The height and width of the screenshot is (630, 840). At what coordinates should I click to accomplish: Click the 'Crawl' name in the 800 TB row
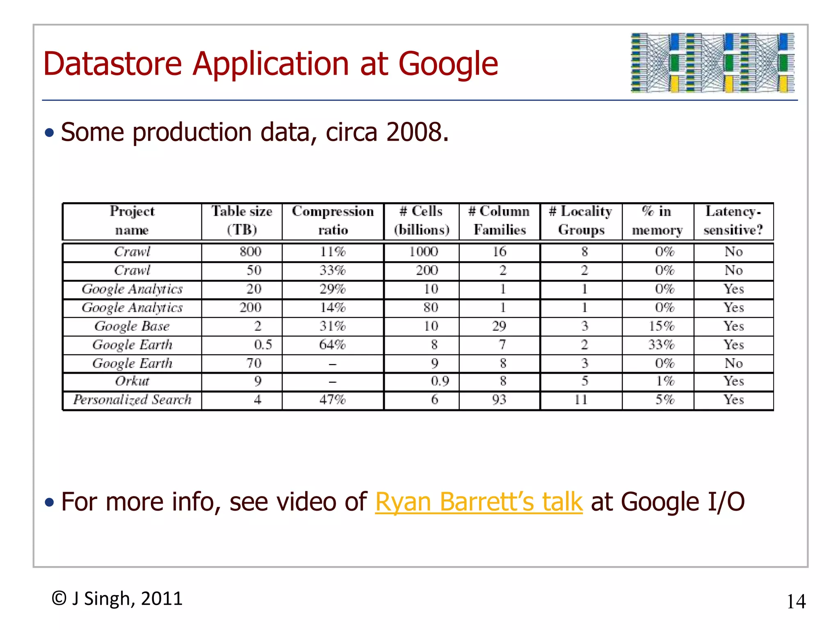[132, 251]
